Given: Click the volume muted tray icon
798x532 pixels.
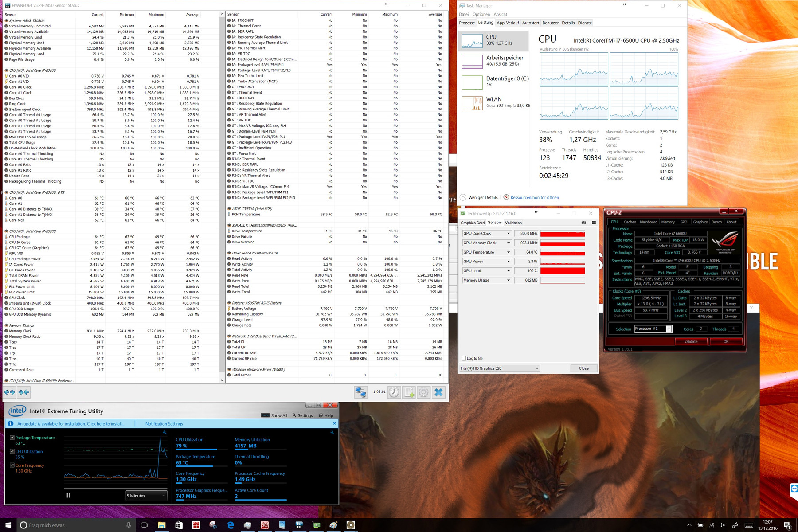Looking at the screenshot, I should click(723, 525).
